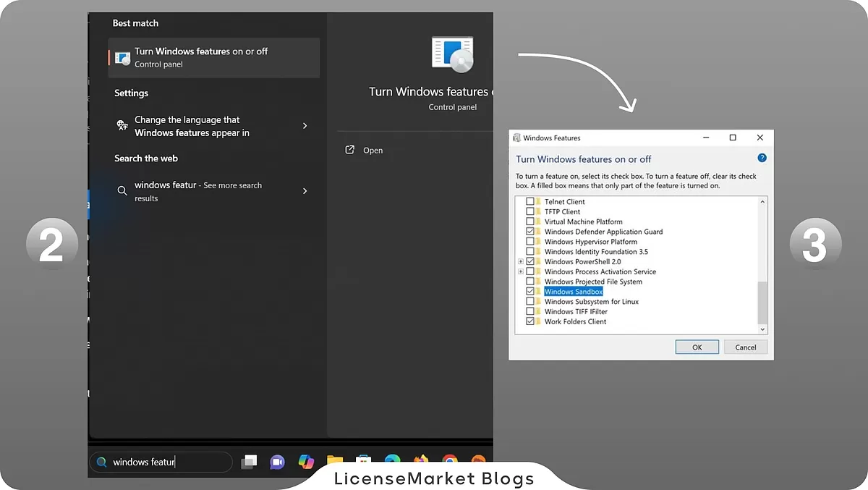The width and height of the screenshot is (868, 490).
Task: Select the Virtual Machine Platform label
Action: [x=584, y=221]
